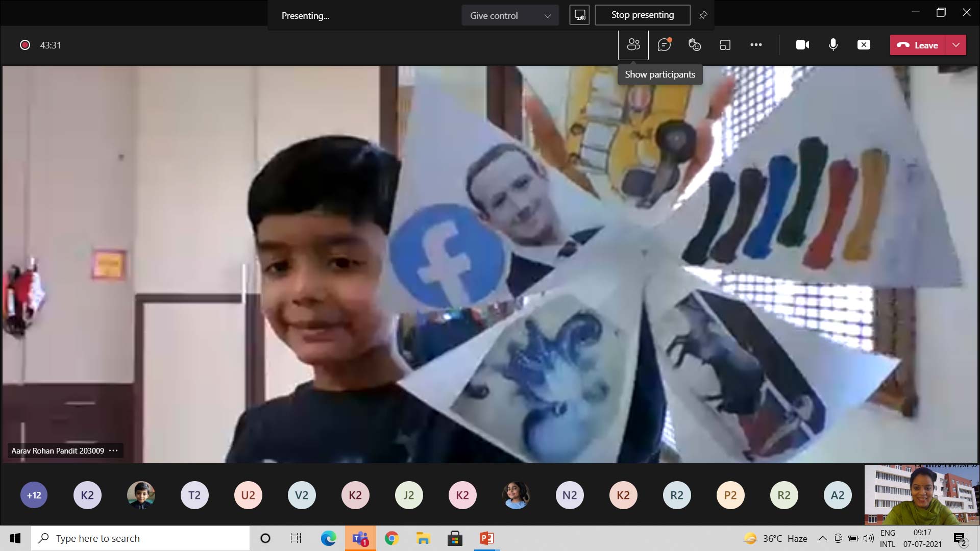
Task: Click the include computer sound icon
Action: [580, 15]
